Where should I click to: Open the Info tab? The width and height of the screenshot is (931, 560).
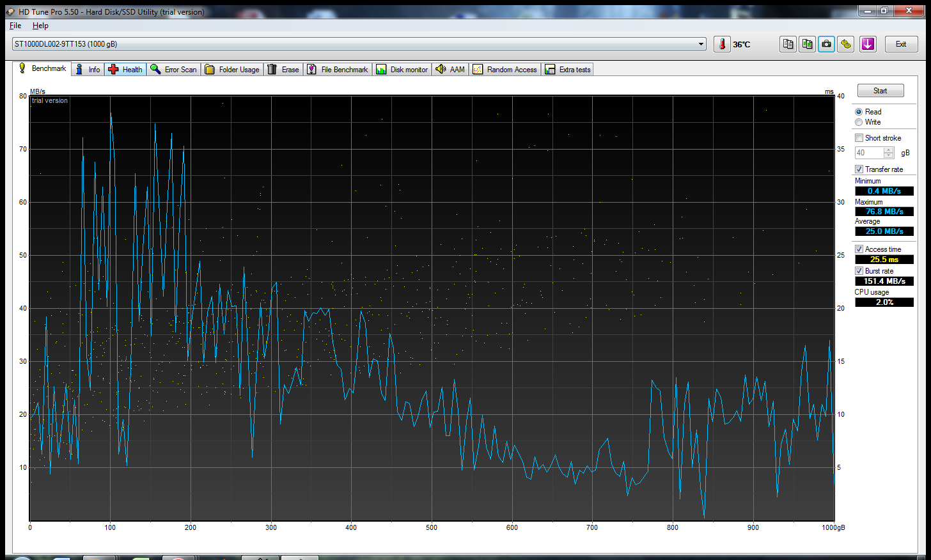(x=88, y=70)
